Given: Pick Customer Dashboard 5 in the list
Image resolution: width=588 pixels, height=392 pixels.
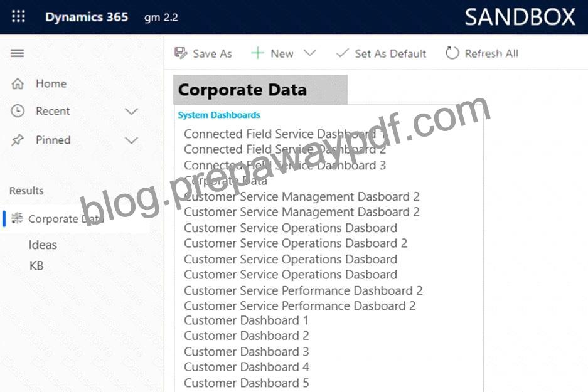Looking at the screenshot, I should coord(247,383).
